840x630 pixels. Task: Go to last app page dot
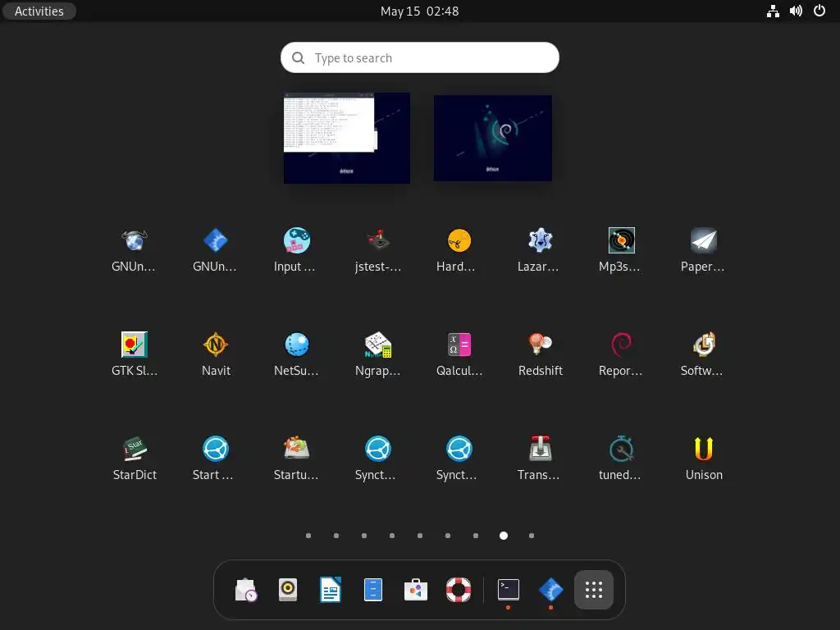coord(532,536)
